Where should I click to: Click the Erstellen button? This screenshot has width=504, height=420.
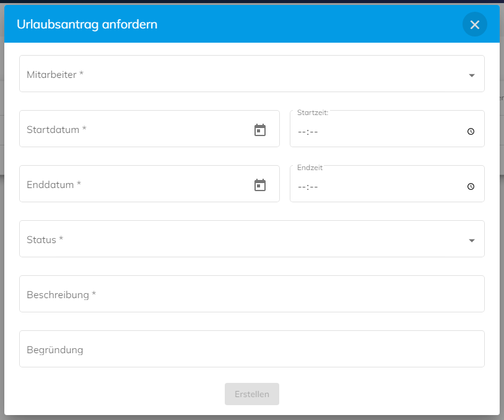(252, 394)
